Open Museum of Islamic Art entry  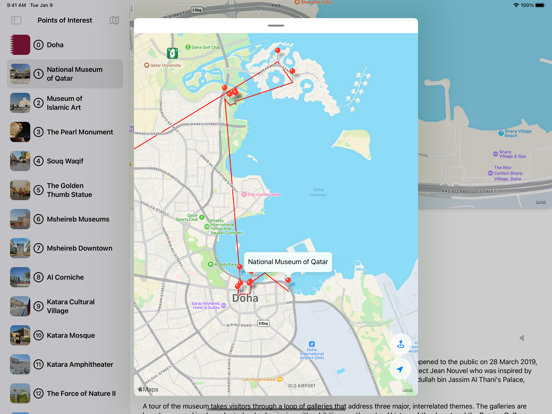[x=65, y=103]
